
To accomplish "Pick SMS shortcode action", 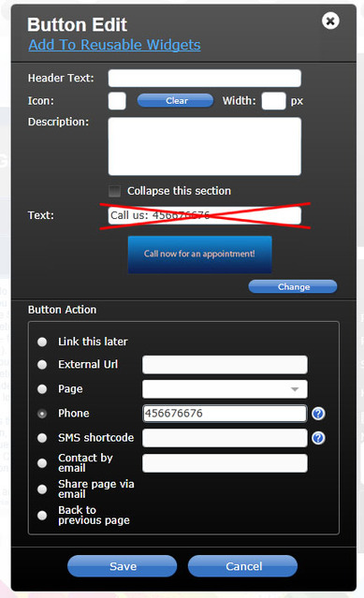I will [42, 438].
